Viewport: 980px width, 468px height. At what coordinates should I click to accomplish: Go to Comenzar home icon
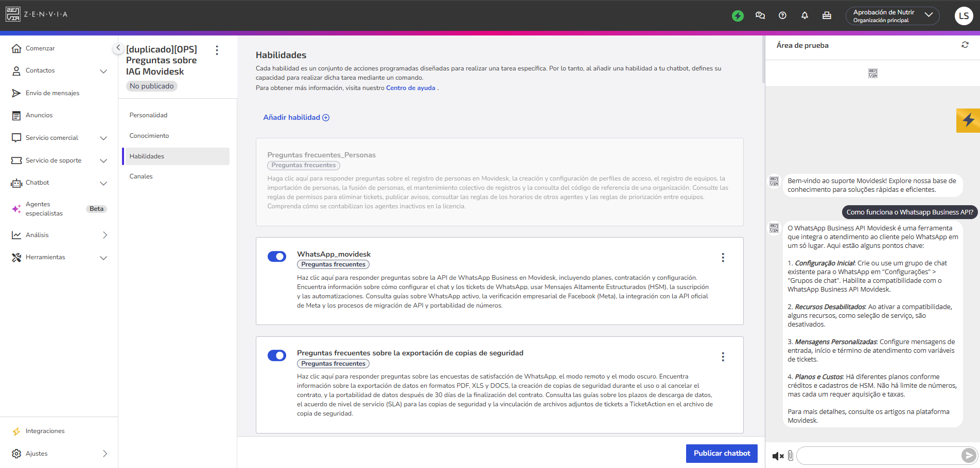[16, 48]
